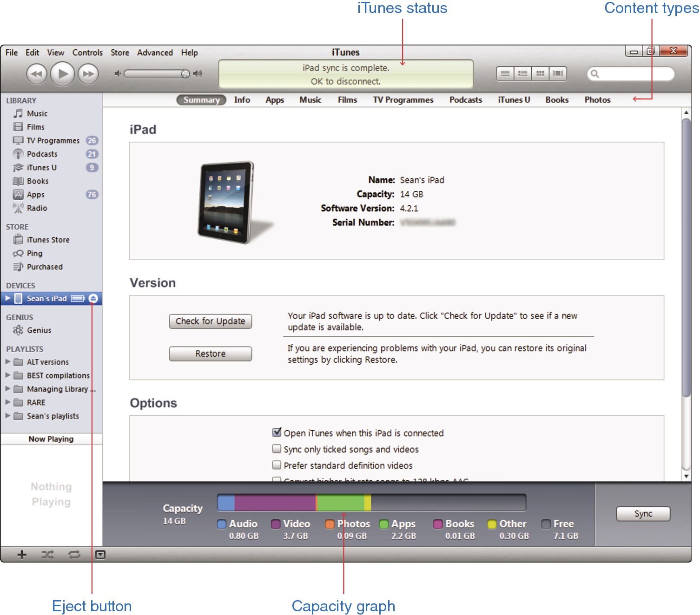Click the loud speaker icon right of volume
700x615 pixels.
click(198, 73)
